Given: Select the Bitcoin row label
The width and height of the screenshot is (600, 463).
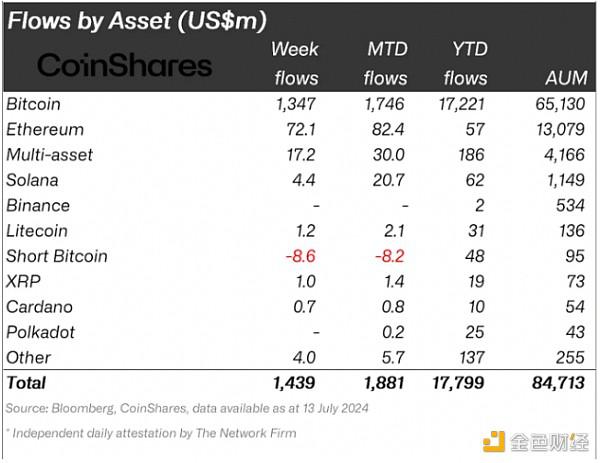Looking at the screenshot, I should coord(33,104).
